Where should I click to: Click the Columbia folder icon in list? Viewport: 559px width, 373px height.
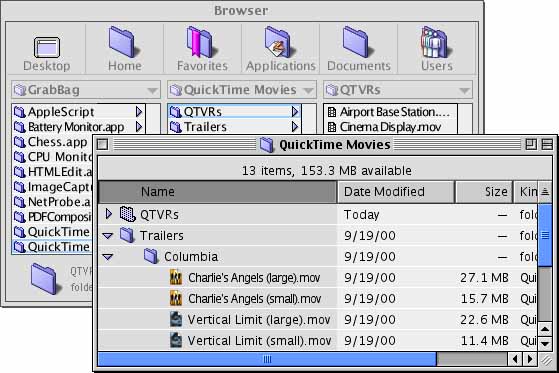pyautogui.click(x=151, y=256)
